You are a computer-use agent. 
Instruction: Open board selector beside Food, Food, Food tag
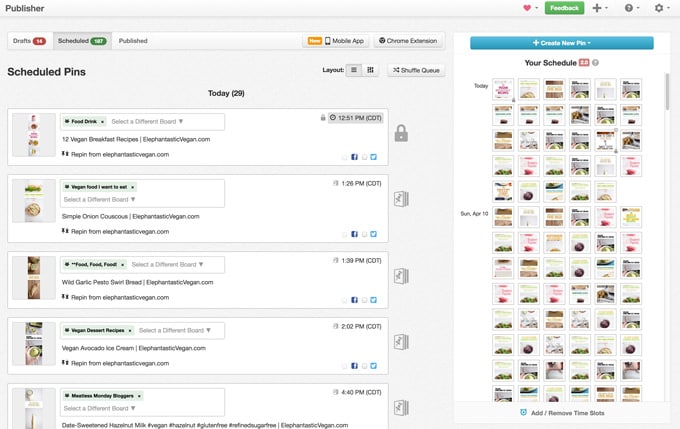point(167,265)
